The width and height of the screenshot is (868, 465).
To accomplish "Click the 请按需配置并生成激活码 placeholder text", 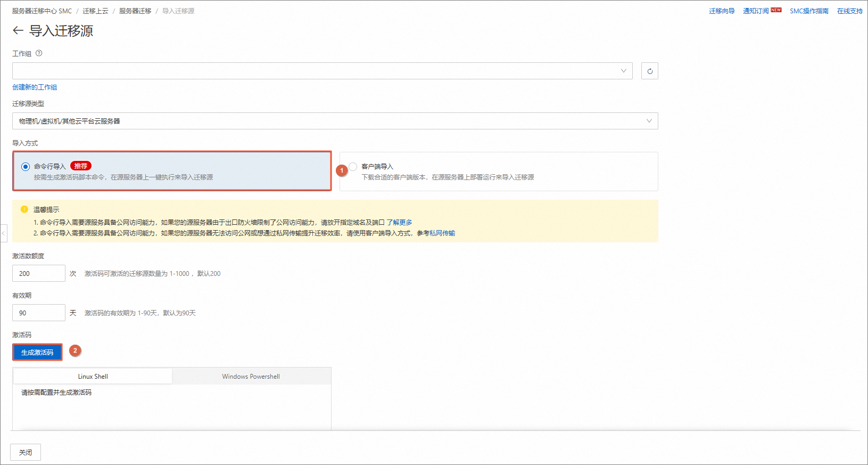I will 56,393.
